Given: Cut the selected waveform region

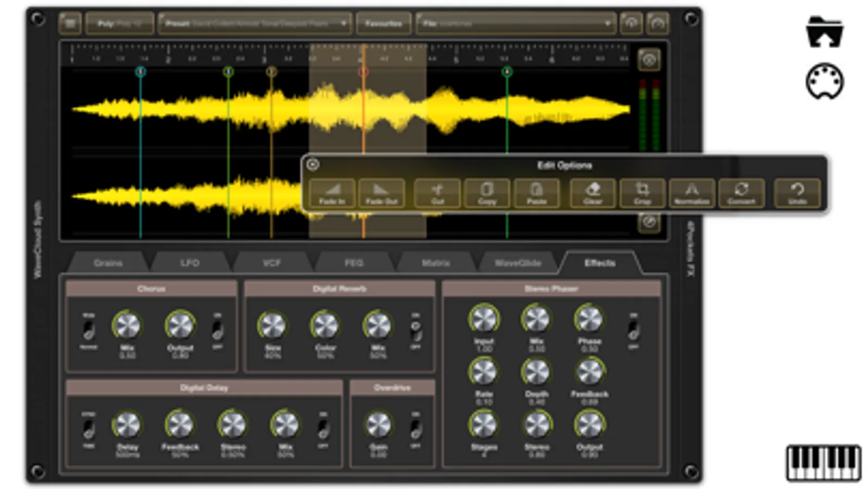Looking at the screenshot, I should coord(437,193).
